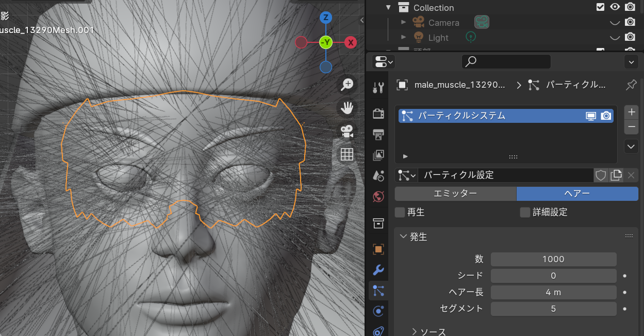Toggle Camera row render visibility icon

click(x=630, y=22)
